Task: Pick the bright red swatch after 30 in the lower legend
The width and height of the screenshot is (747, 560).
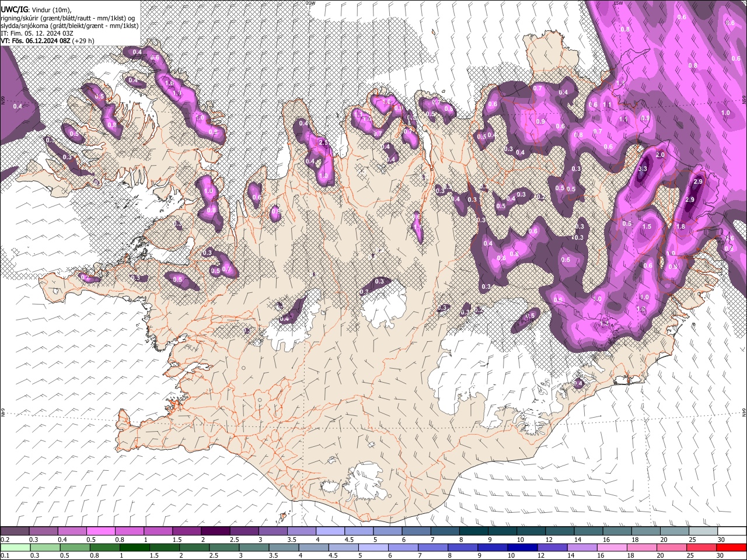Action: click(731, 547)
